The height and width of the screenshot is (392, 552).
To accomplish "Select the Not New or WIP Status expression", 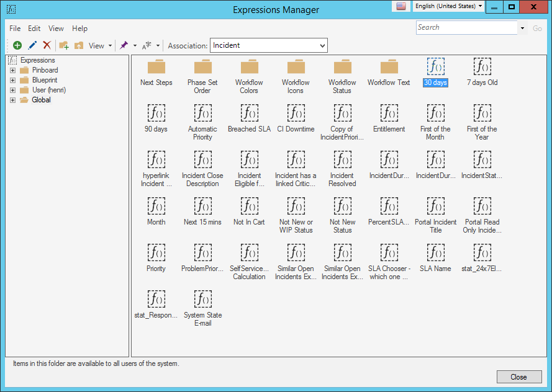I will (x=296, y=216).
